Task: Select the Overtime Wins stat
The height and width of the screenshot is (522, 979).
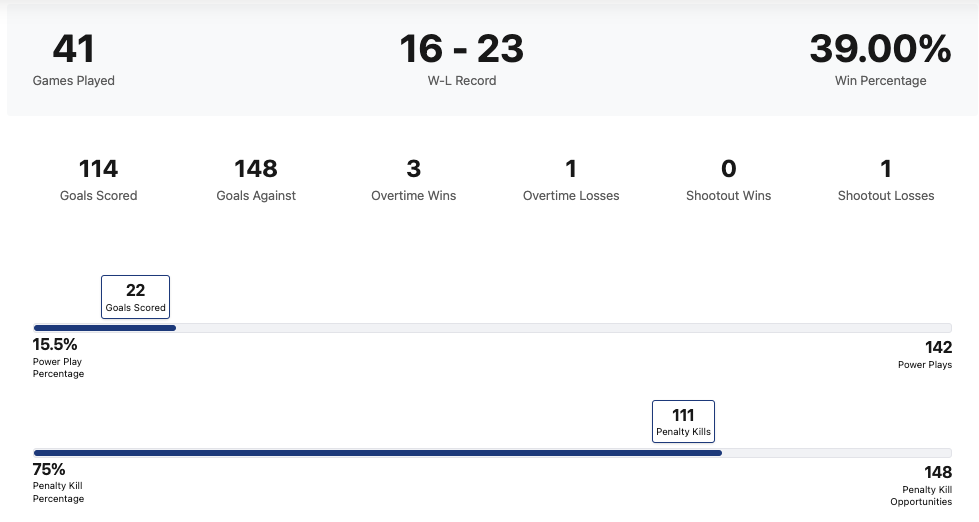Action: [413, 179]
